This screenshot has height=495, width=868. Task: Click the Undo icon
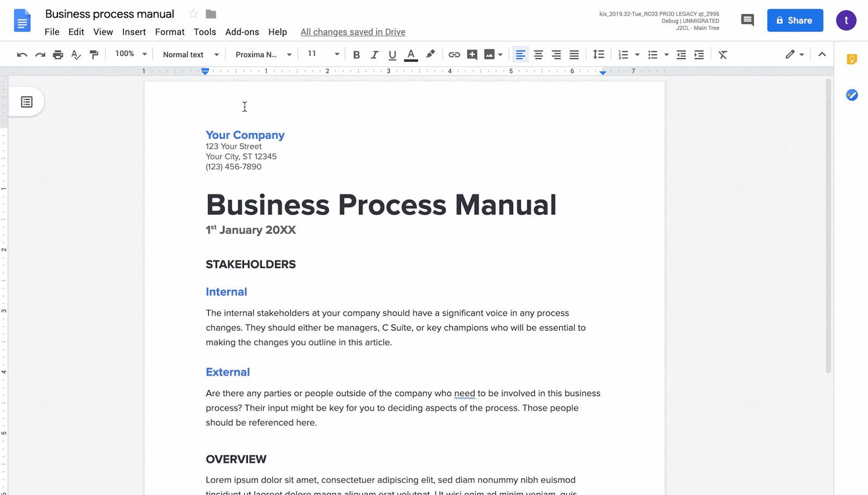coord(22,54)
